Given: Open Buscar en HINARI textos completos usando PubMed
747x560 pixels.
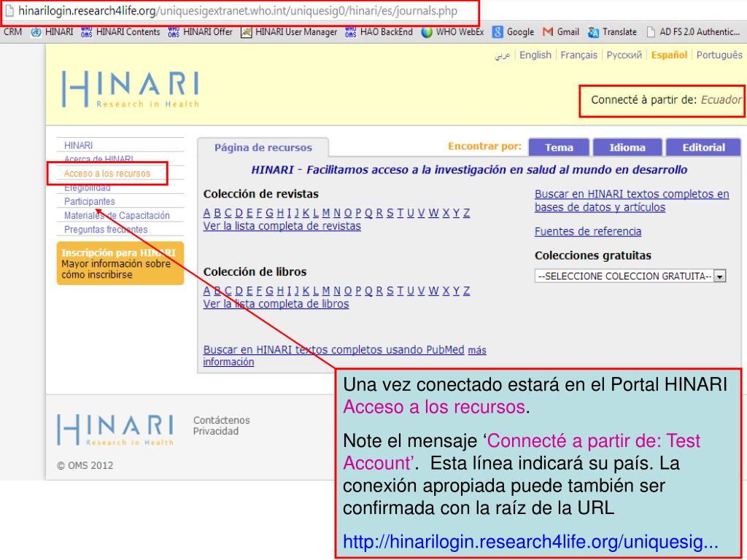Looking at the screenshot, I should (x=333, y=350).
